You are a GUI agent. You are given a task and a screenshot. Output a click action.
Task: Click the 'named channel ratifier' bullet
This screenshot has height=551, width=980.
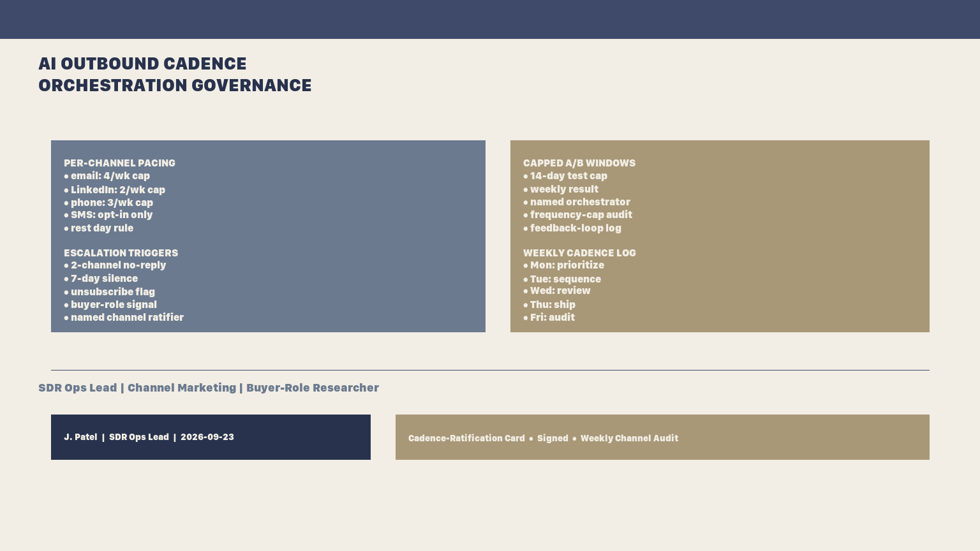124,318
